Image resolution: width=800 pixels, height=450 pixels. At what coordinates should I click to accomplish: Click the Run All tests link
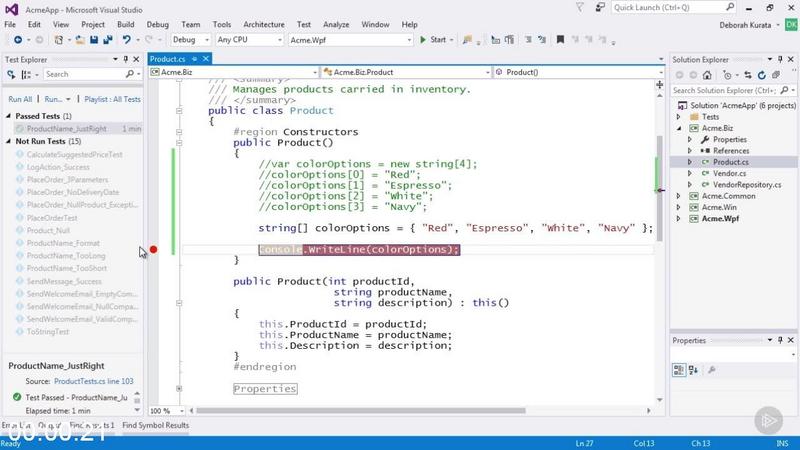pos(20,99)
